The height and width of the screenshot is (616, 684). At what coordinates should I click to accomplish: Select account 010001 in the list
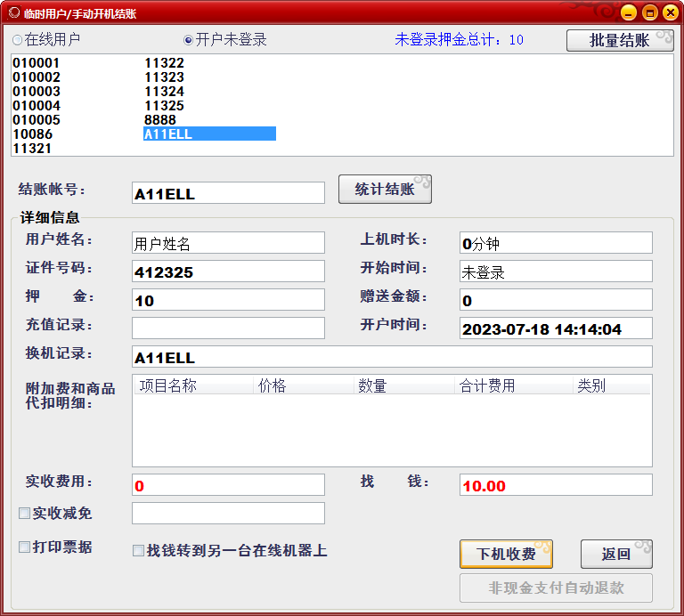point(37,63)
